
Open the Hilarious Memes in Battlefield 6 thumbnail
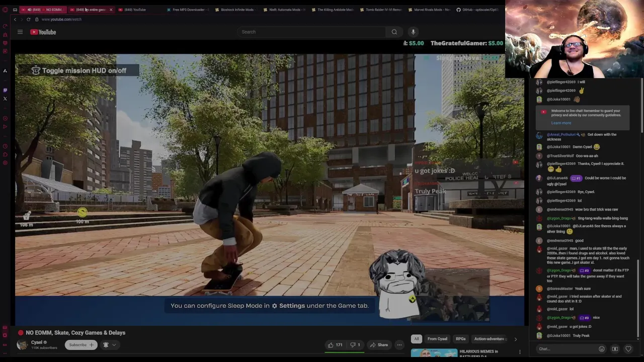click(x=434, y=353)
